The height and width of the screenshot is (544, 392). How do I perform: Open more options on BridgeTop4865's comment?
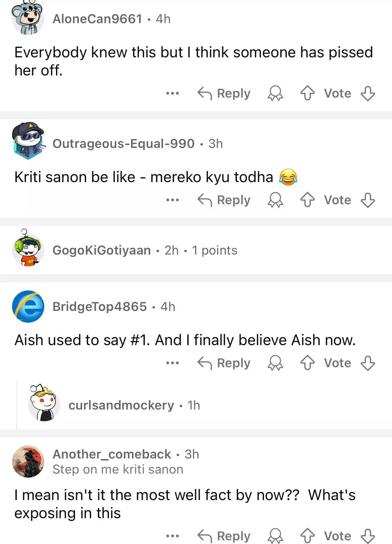[x=173, y=363]
